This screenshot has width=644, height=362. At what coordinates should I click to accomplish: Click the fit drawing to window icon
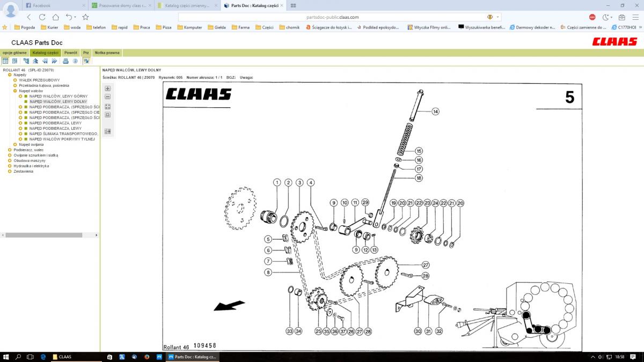click(107, 106)
